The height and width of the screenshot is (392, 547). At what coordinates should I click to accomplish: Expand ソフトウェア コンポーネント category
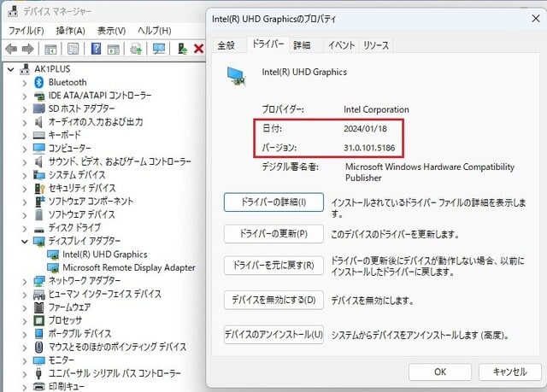click(x=25, y=202)
